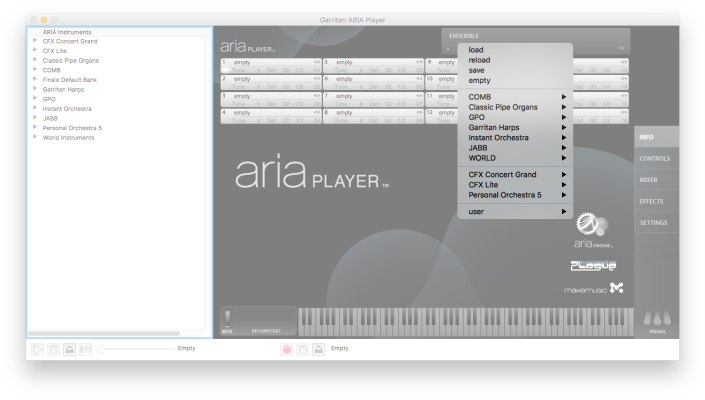Screen dimensions: 705x400
Task: Click the recorder stop button
Action: pyautogui.click(x=303, y=349)
